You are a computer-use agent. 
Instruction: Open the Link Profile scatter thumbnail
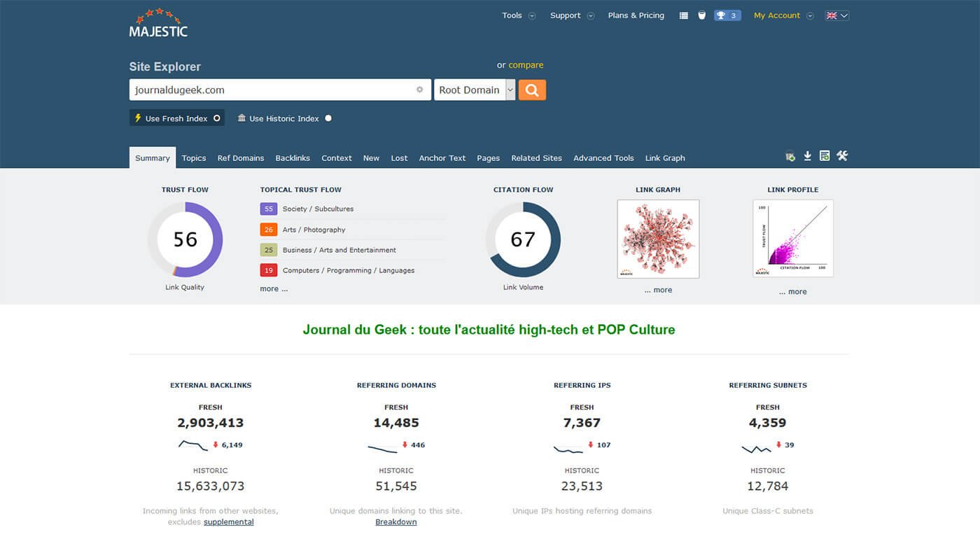click(x=793, y=238)
